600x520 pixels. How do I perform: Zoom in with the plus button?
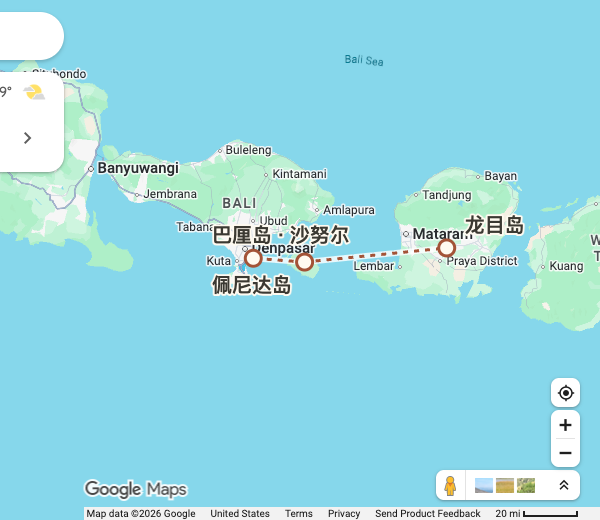(565, 425)
